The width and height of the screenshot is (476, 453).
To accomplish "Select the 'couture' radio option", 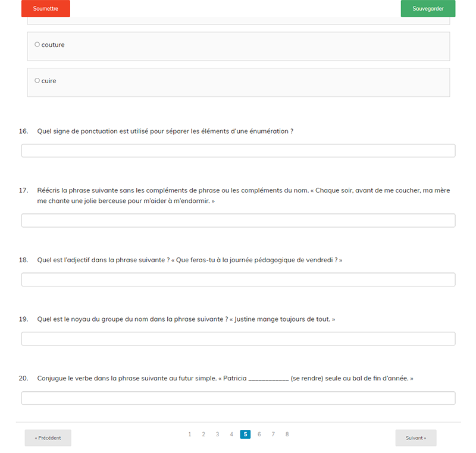I will coord(37,45).
